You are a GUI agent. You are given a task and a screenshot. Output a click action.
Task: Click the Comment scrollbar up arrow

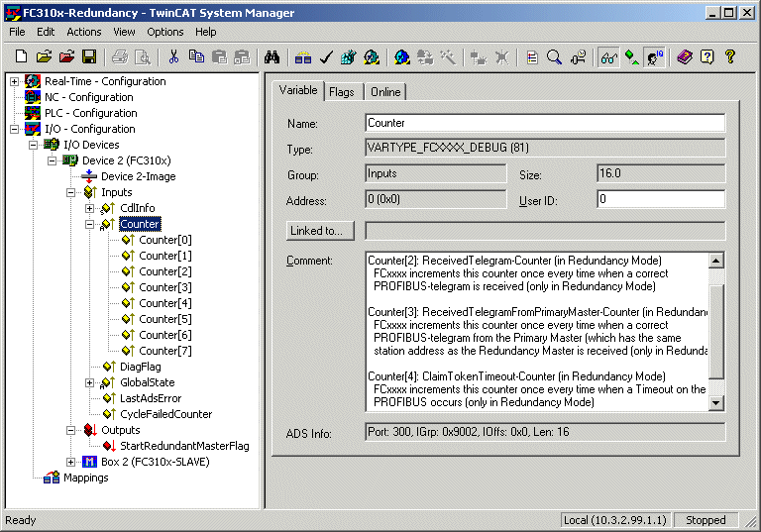[716, 261]
